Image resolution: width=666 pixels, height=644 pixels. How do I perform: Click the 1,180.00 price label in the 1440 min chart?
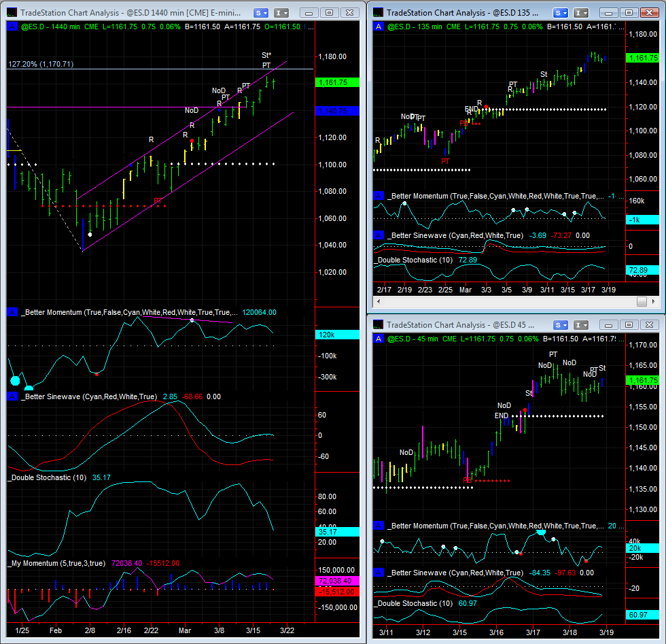click(x=332, y=56)
